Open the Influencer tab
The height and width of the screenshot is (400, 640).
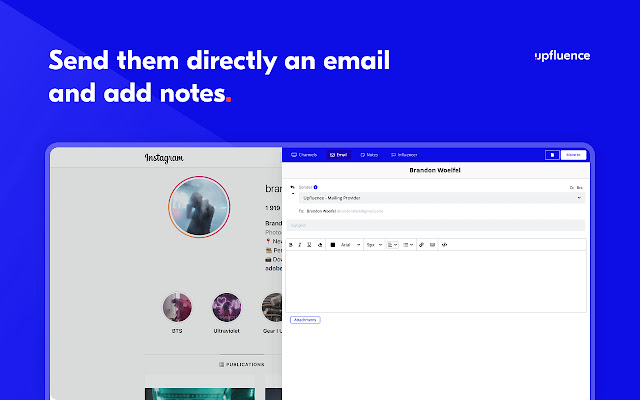[x=404, y=155]
